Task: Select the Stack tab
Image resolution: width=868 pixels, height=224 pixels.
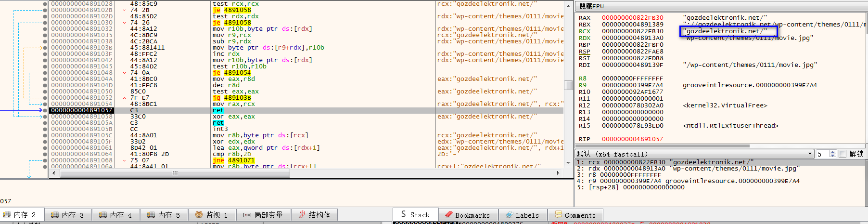Action: [x=415, y=215]
